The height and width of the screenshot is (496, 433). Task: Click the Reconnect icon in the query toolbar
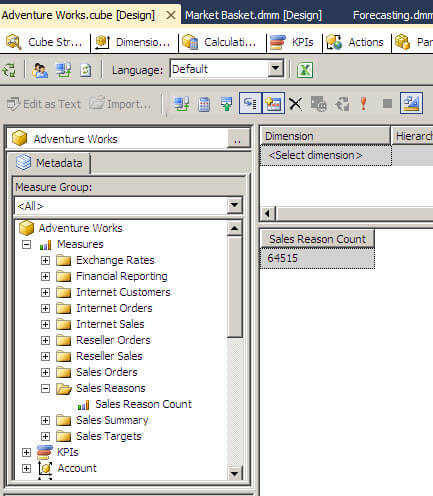181,104
